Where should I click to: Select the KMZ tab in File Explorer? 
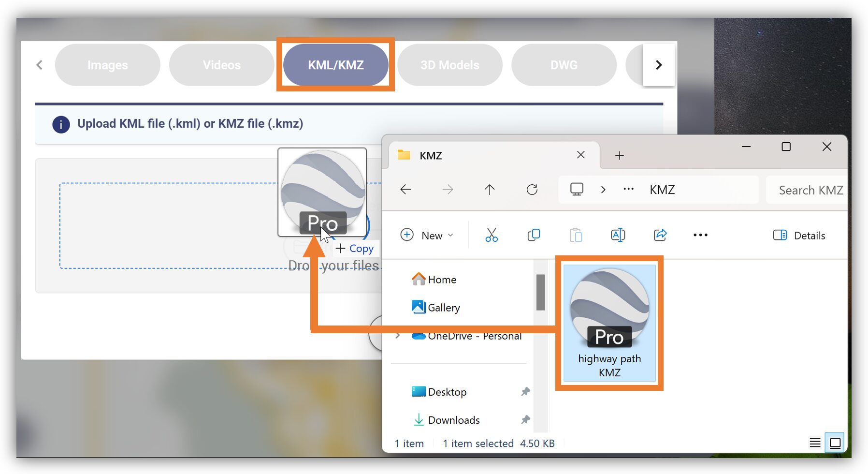click(x=493, y=155)
